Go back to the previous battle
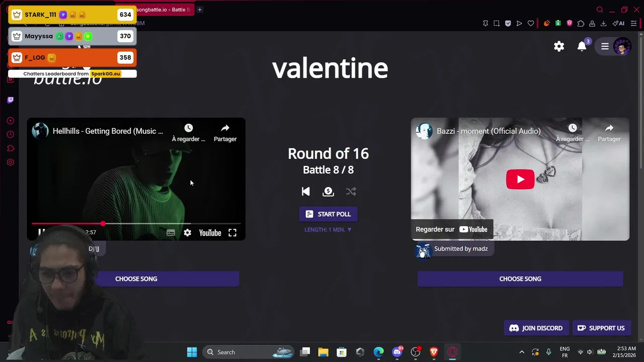Image resolution: width=644 pixels, height=362 pixels. click(x=305, y=192)
